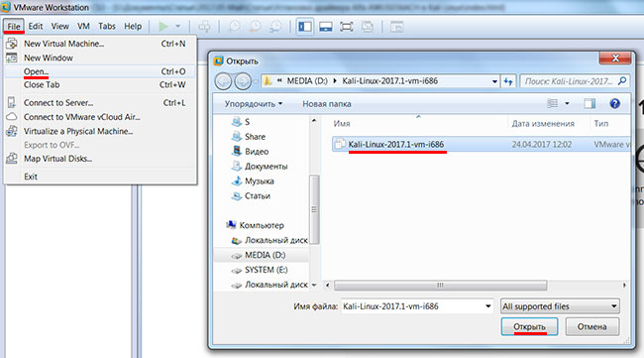The height and width of the screenshot is (358, 644).
Task: Click Manage Snapshots toolbar icon
Action: (275, 27)
